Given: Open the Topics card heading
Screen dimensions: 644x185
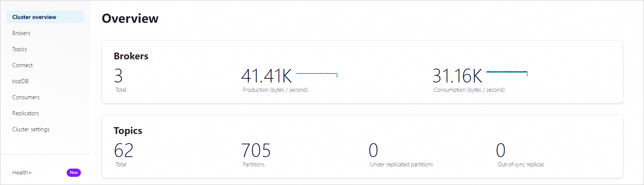Looking at the screenshot, I should 128,131.
